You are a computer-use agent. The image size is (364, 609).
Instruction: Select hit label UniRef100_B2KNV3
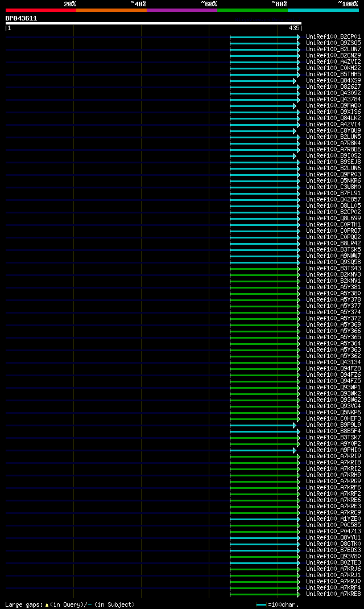point(333,274)
